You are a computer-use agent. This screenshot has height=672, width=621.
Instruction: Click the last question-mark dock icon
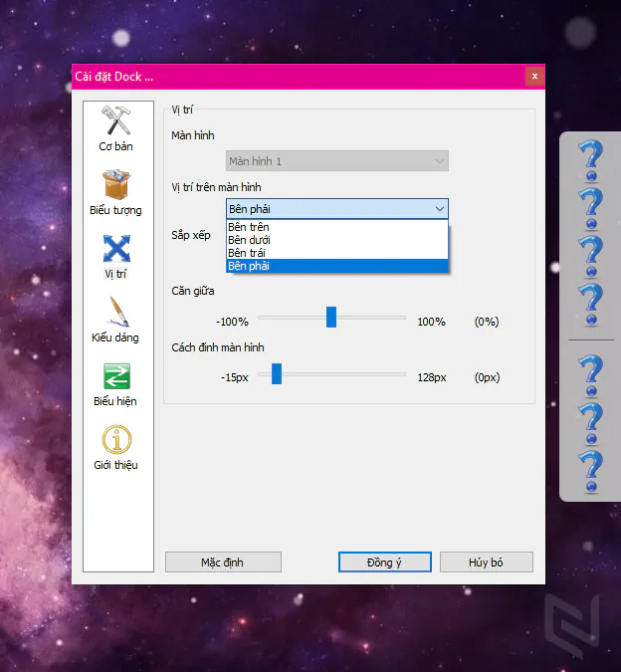[x=591, y=472]
